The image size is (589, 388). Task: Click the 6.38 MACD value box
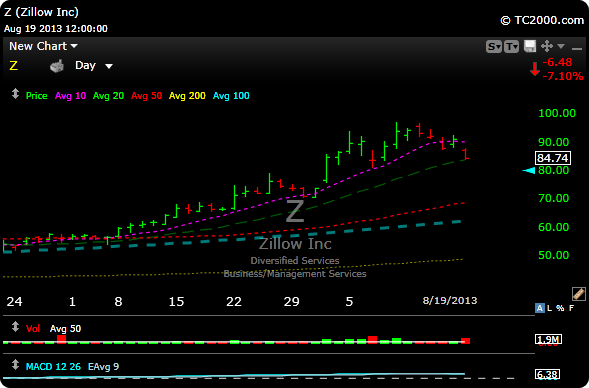(x=548, y=374)
